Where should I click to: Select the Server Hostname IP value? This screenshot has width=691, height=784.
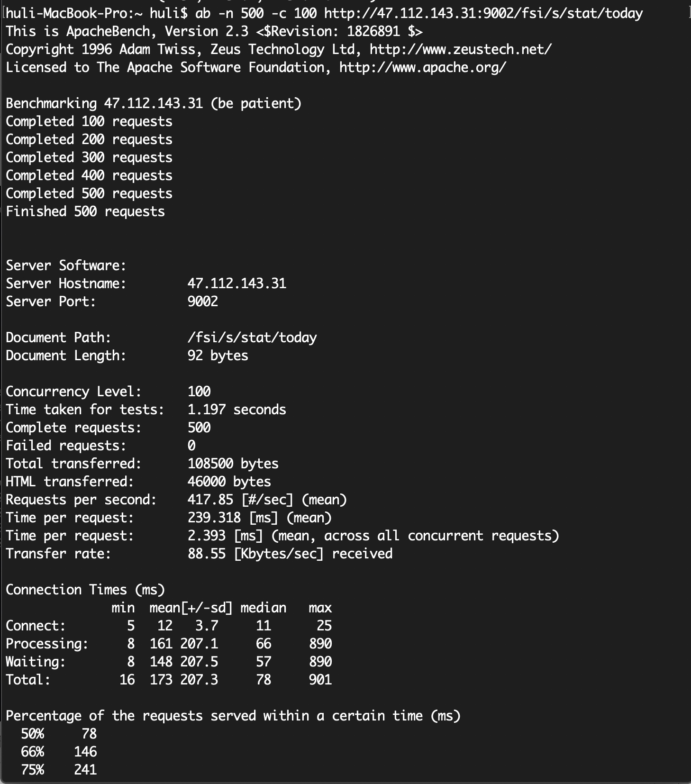236,283
